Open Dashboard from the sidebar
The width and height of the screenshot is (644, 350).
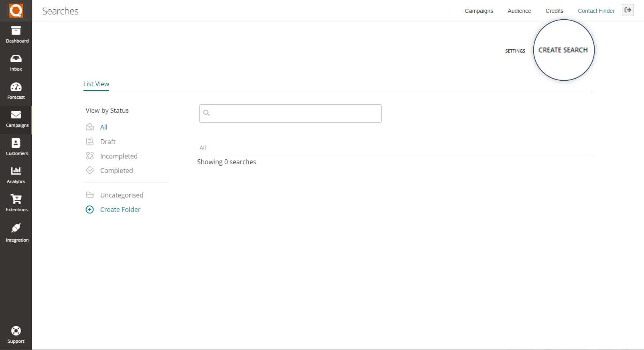point(16,35)
